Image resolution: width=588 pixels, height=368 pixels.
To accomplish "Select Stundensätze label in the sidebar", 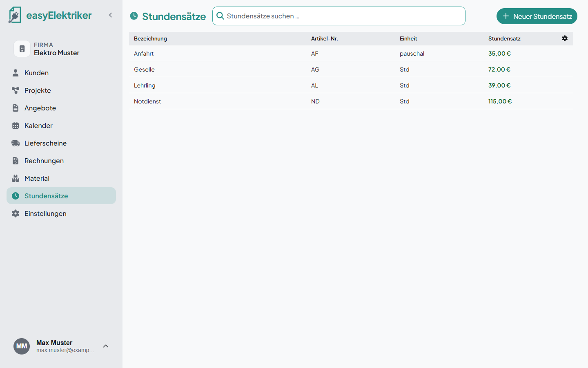I will click(x=46, y=196).
